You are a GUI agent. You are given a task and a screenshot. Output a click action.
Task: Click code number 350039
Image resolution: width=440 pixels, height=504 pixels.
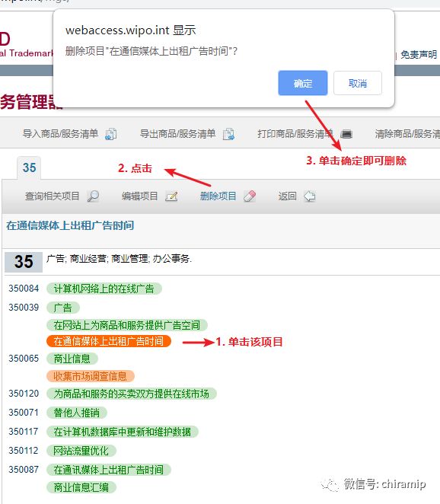pyautogui.click(x=24, y=308)
